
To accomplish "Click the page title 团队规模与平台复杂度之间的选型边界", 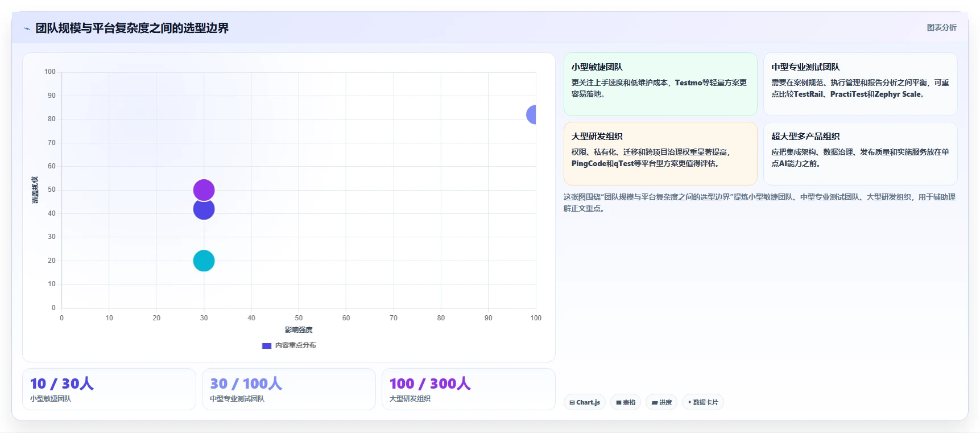I will 132,28.
